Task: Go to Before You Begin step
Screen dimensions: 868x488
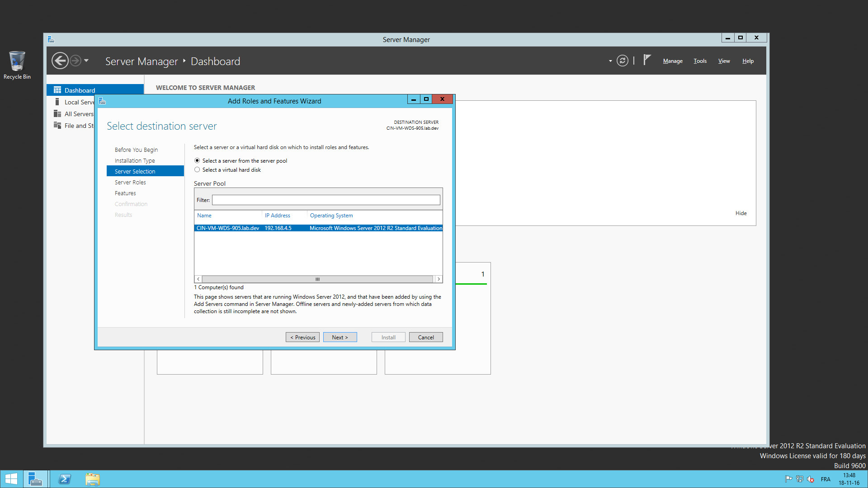Action: 136,150
